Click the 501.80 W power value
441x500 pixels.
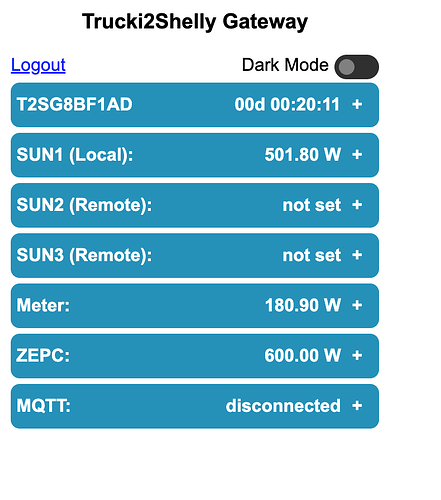303,155
